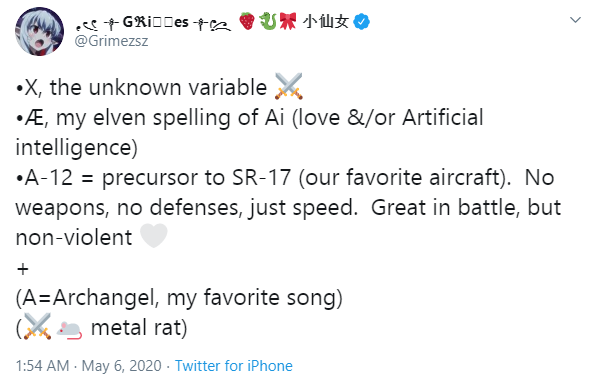This screenshot has height=379, width=596.
Task: Click the green dragon emoji in name
Action: 268,21
